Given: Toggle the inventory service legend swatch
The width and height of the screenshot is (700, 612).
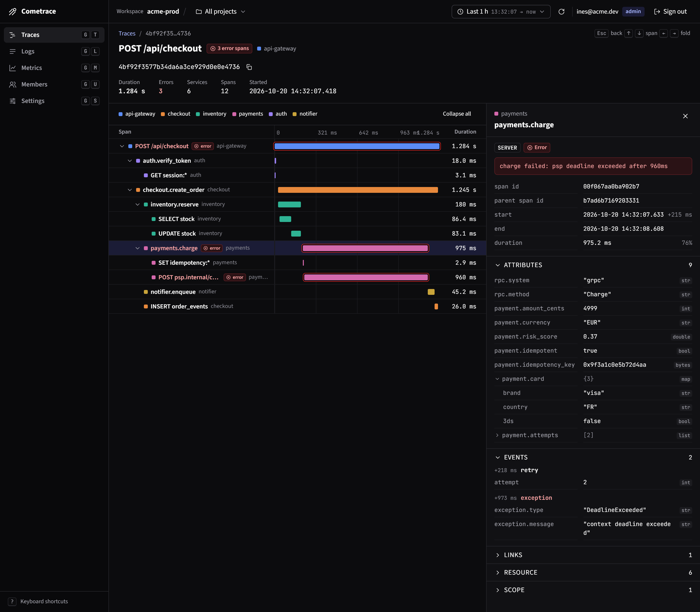Looking at the screenshot, I should [198, 114].
